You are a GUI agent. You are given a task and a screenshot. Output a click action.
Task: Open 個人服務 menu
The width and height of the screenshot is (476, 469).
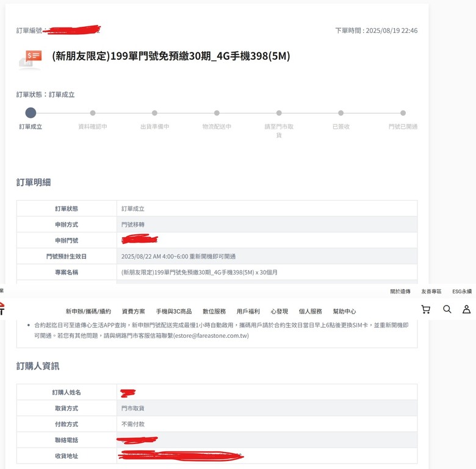[310, 311]
